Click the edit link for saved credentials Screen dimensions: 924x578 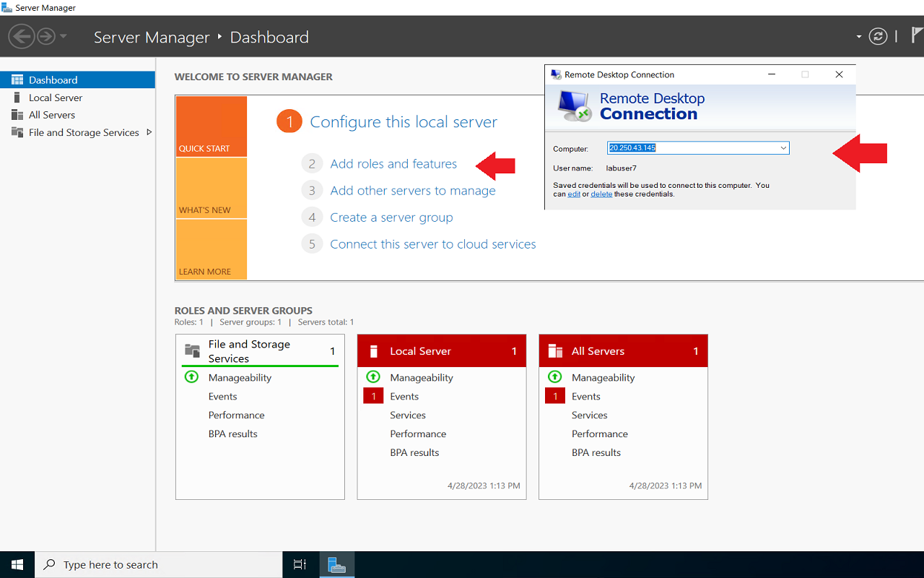click(574, 194)
